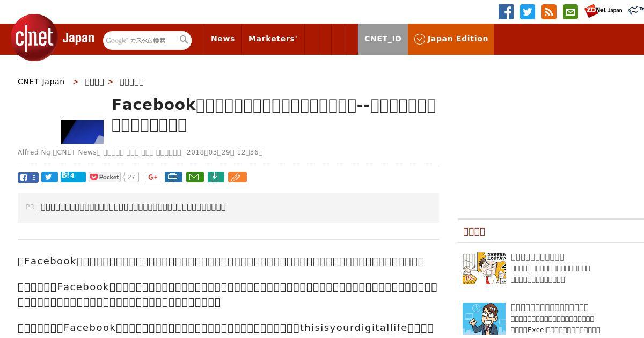This screenshot has width=644, height=338.
Task: Click the article thumbnail image beside headline
Action: [x=82, y=131]
